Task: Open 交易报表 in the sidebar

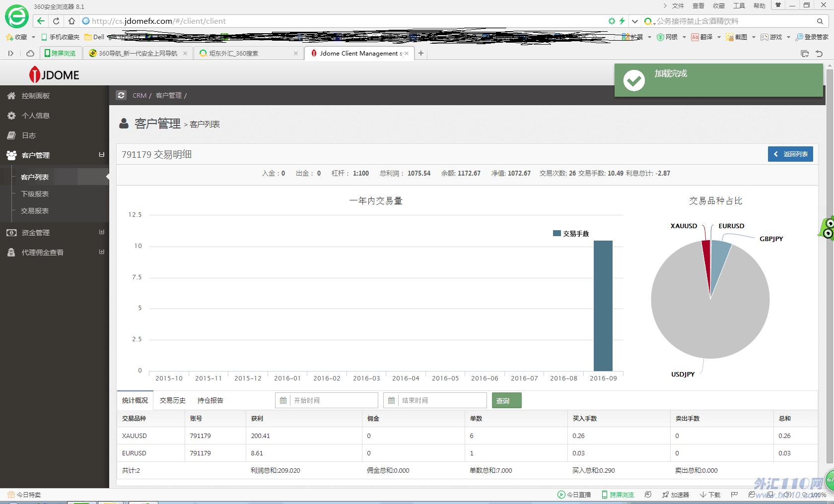Action: (35, 211)
